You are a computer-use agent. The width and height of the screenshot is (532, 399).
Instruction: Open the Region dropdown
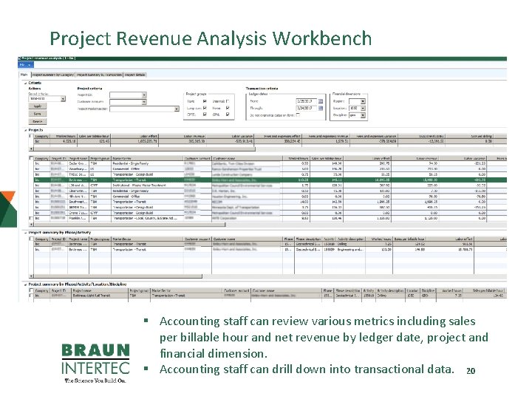363,101
